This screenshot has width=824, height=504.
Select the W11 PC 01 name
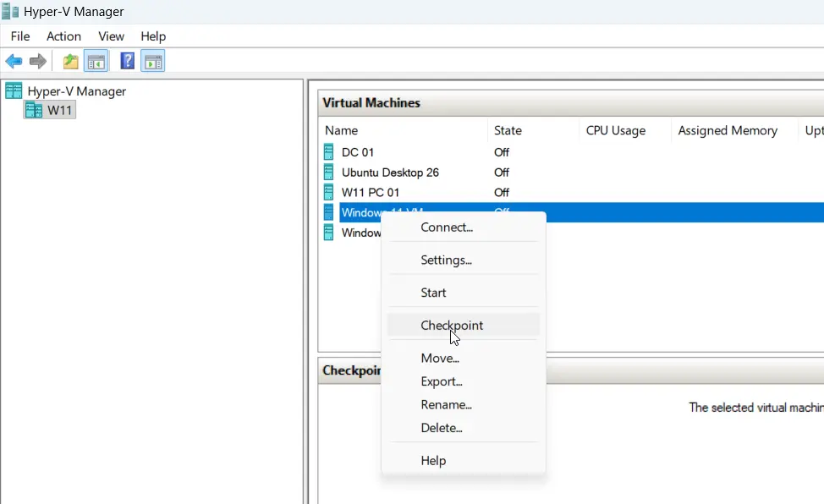click(x=370, y=192)
